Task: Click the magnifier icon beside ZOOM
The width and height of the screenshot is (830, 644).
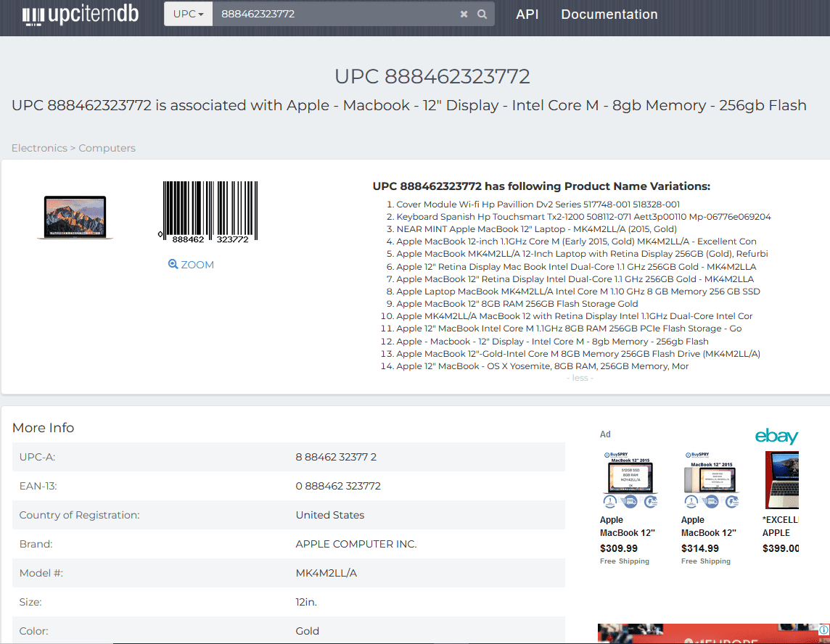Action: point(173,265)
